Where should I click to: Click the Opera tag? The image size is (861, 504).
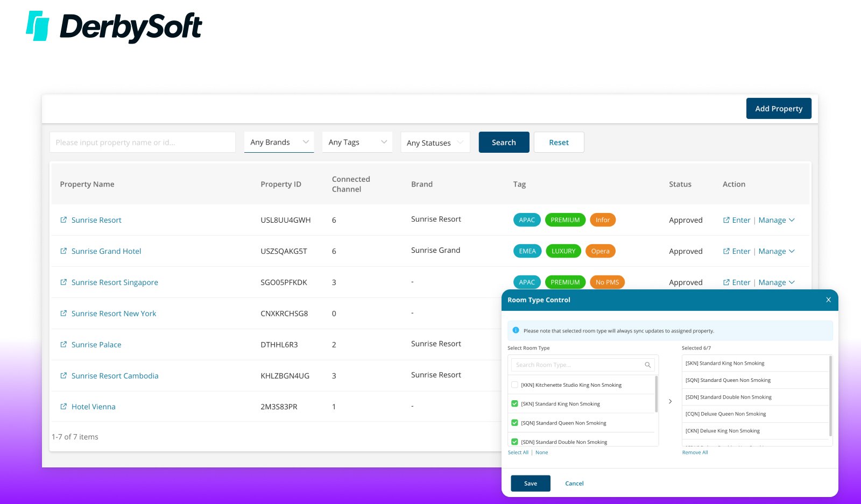click(x=601, y=251)
